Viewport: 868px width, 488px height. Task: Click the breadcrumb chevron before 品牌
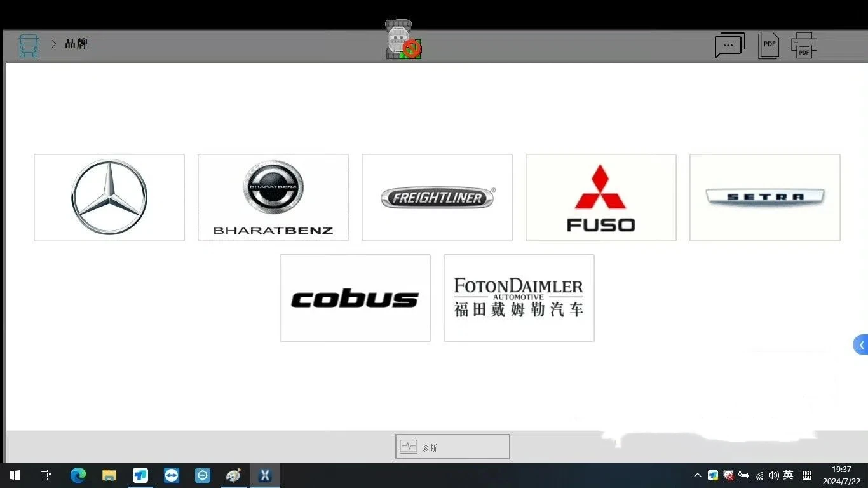54,44
